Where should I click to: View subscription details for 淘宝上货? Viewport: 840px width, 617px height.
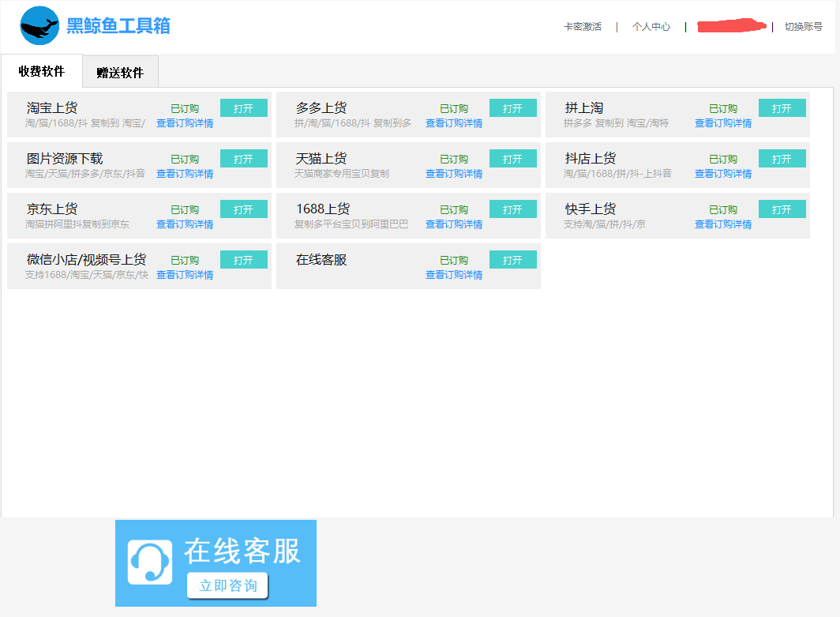pos(185,123)
